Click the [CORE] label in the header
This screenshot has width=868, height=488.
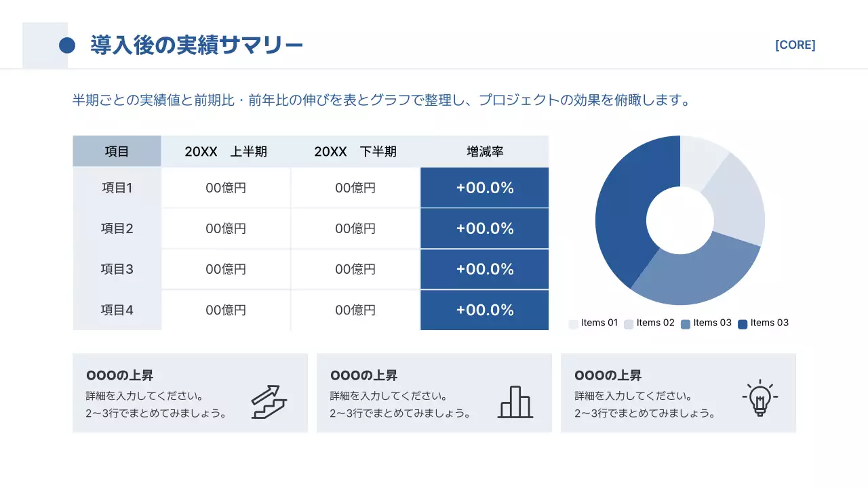(x=795, y=45)
